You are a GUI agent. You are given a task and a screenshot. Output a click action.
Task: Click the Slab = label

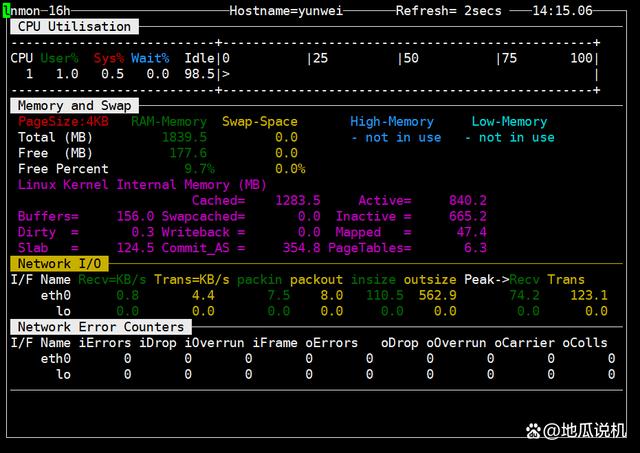[48, 248]
